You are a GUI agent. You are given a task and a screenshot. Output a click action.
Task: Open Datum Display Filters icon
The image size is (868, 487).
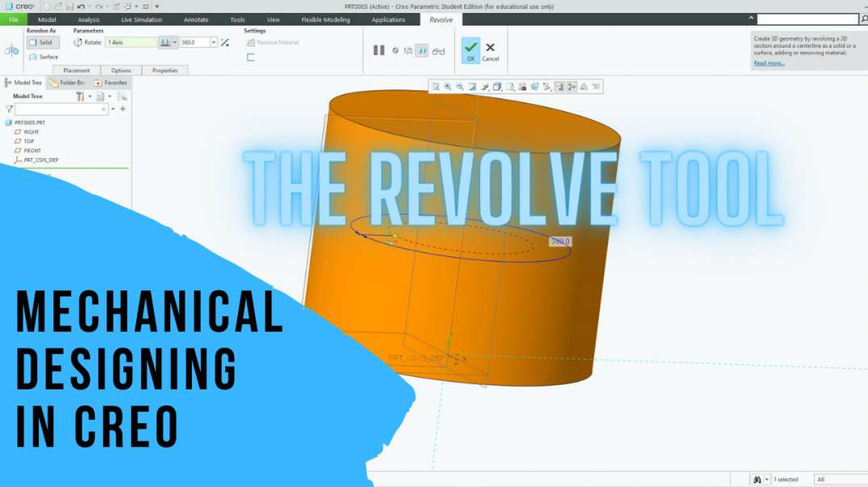point(547,87)
